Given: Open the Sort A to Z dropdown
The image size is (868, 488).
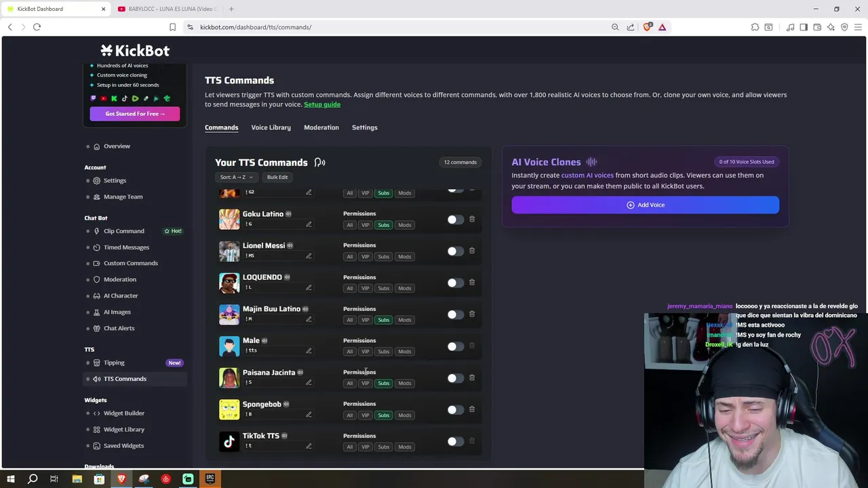Looking at the screenshot, I should [236, 177].
